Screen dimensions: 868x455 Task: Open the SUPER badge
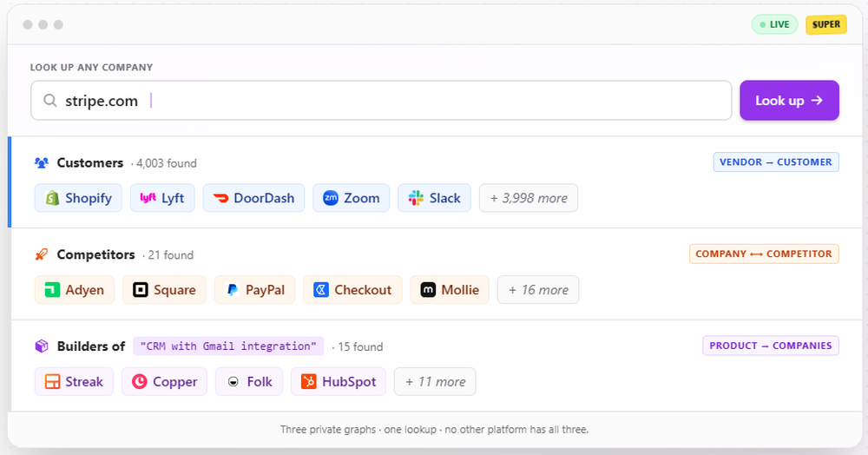point(826,24)
